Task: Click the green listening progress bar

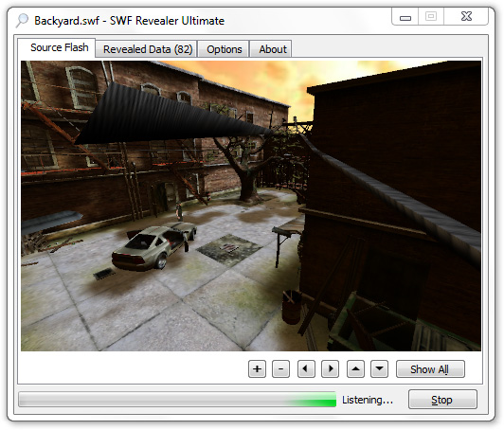Action: tap(177, 400)
